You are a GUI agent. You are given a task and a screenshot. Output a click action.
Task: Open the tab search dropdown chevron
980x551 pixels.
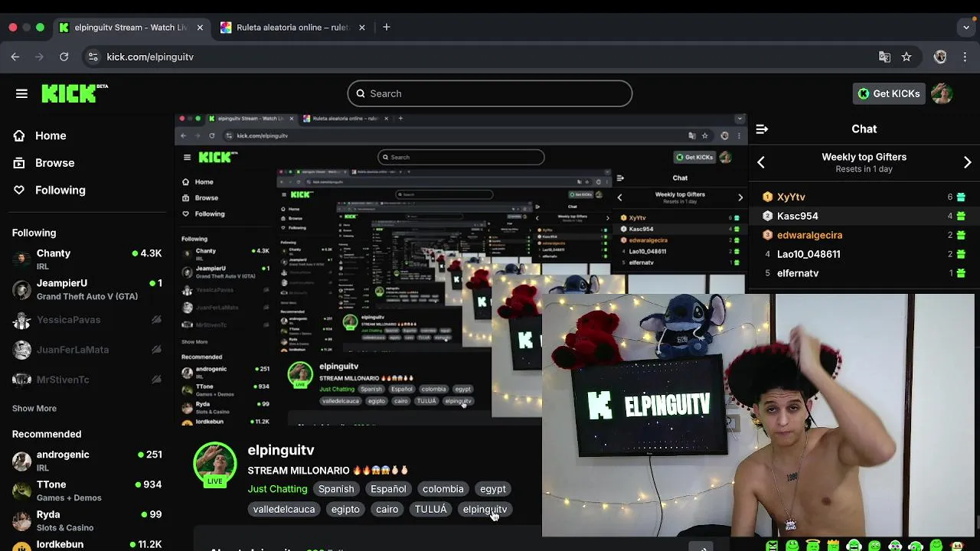[x=965, y=27]
